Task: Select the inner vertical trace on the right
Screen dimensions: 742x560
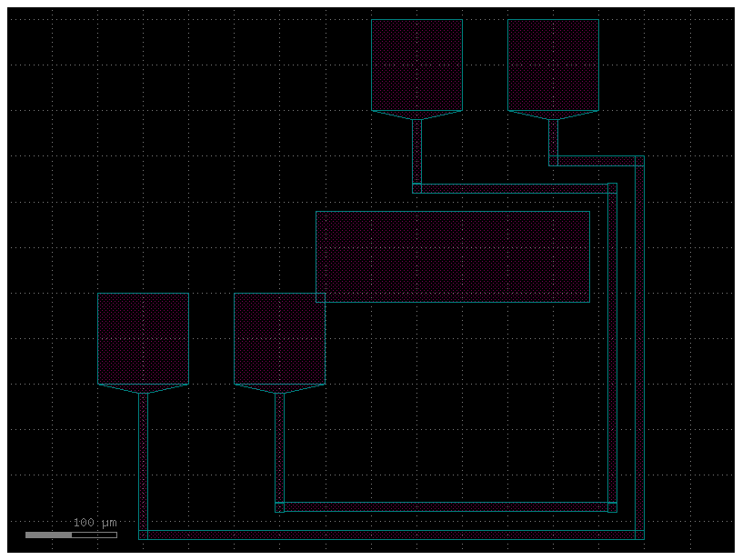Action: coord(612,345)
